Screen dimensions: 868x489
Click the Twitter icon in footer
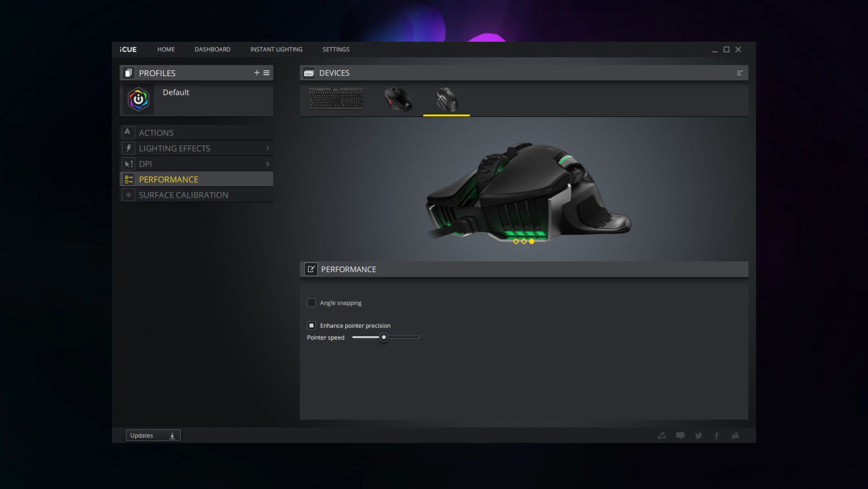click(x=699, y=436)
